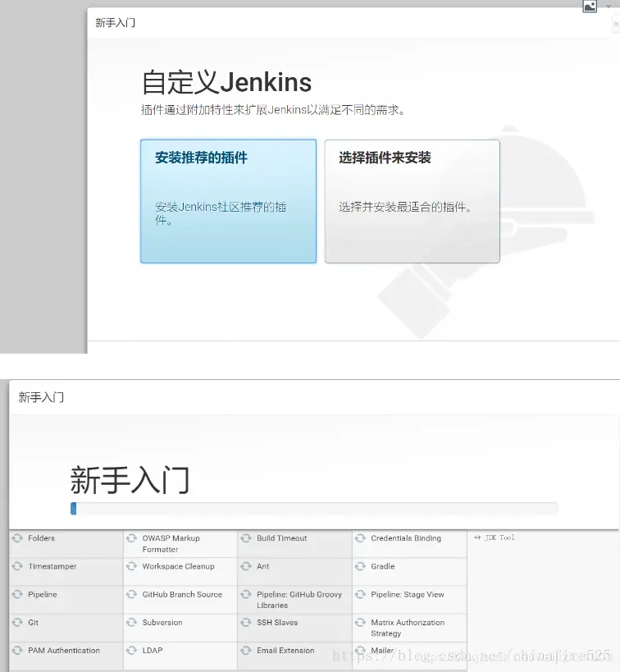Click the spinner icon beside Mailer
The image size is (620, 672).
tap(360, 650)
